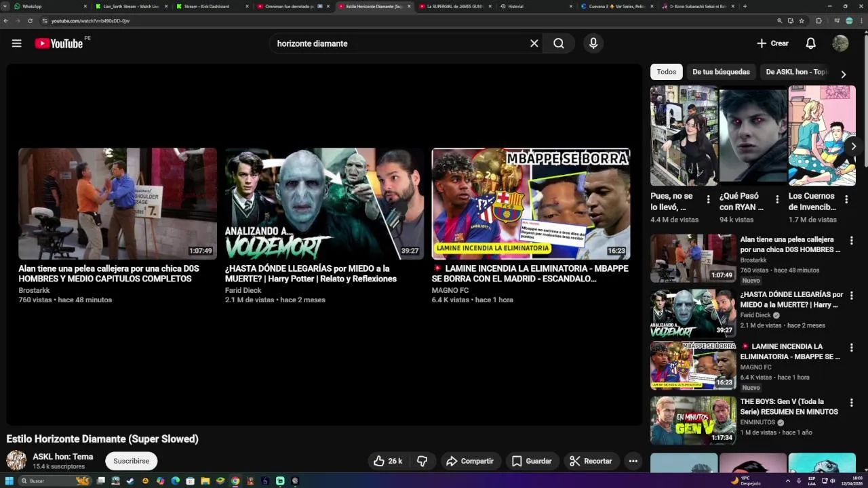Open the Los Cuernos de Invencible Short
The height and width of the screenshot is (488, 868).
tap(822, 136)
